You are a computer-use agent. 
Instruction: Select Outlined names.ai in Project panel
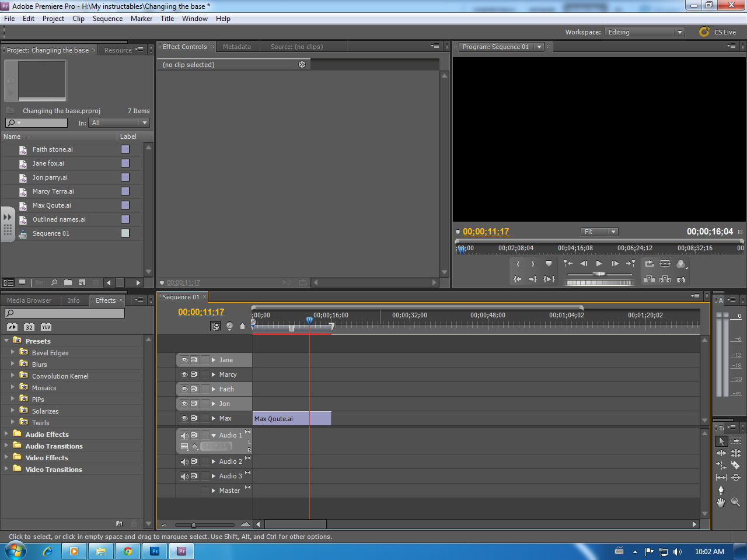pos(59,219)
